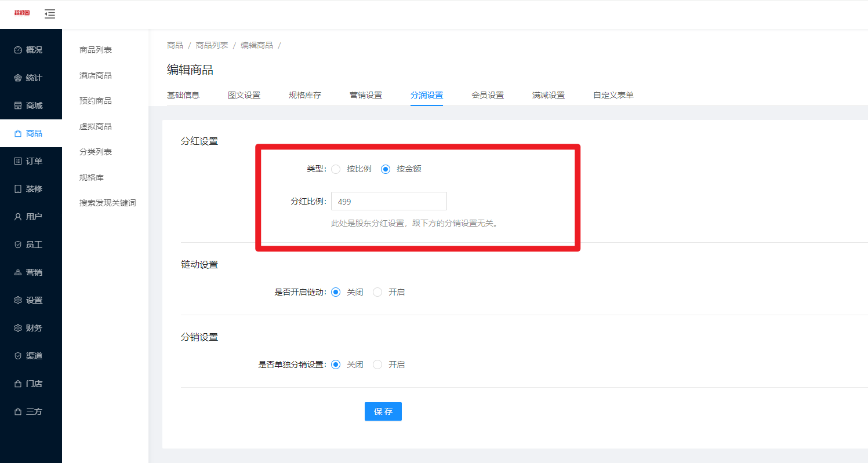868x463 pixels.
Task: Open the 财务 finance sidebar icon
Action: point(18,328)
